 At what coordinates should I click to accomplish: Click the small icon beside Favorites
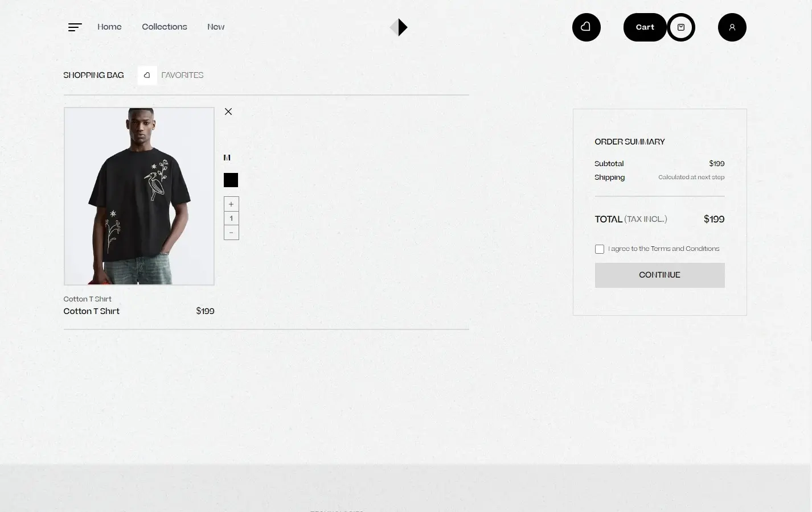click(x=147, y=75)
